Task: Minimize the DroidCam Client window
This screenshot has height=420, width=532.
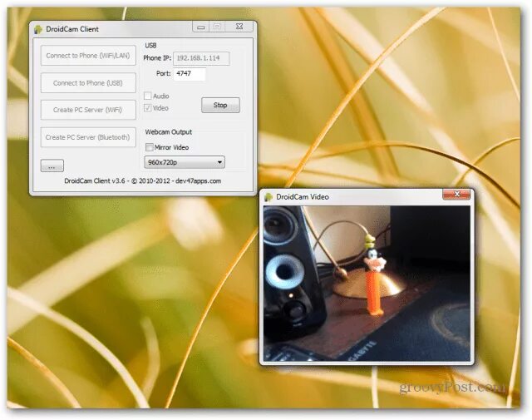Action: [x=201, y=27]
